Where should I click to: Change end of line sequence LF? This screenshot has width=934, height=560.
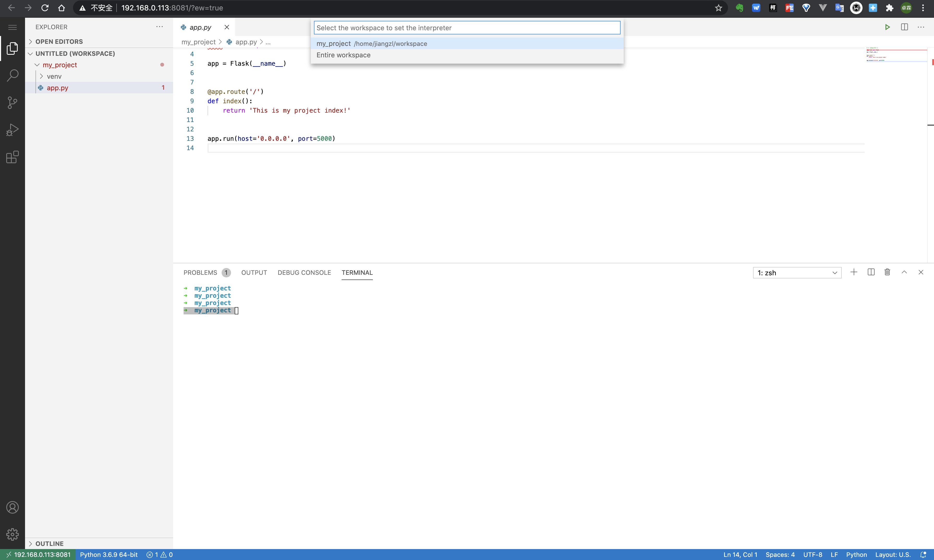(834, 555)
